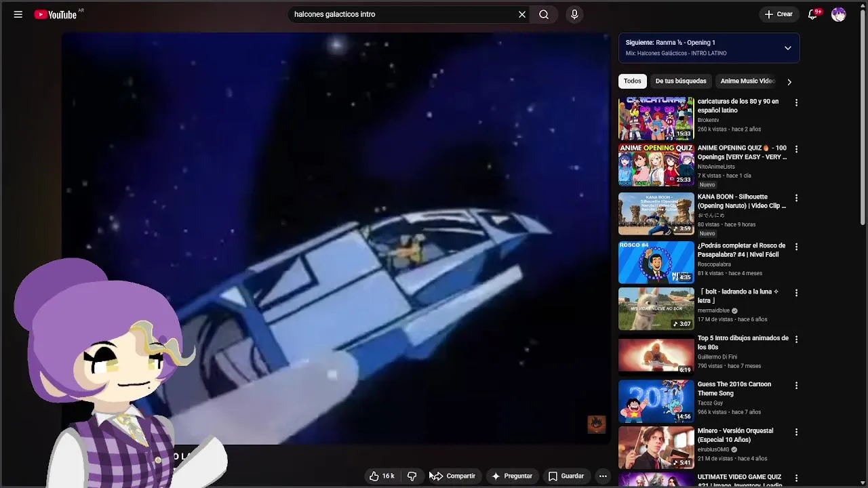The width and height of the screenshot is (868, 488).
Task: Open Guillermo Di Fini channel name
Action: (717, 357)
